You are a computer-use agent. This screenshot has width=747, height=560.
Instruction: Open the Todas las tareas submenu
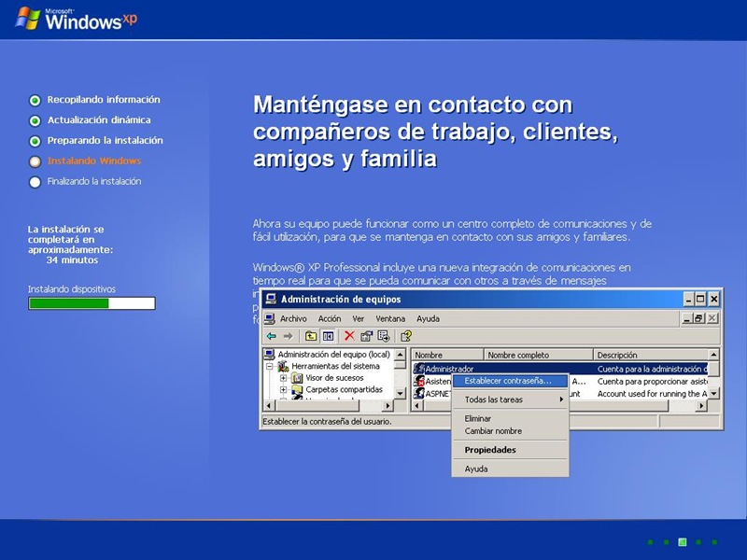pyautogui.click(x=510, y=399)
